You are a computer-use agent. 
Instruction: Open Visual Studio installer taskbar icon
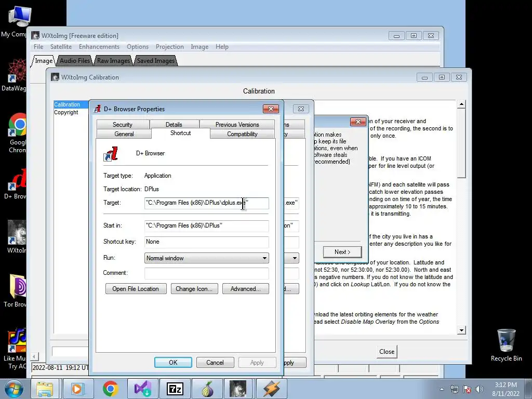[x=142, y=389]
